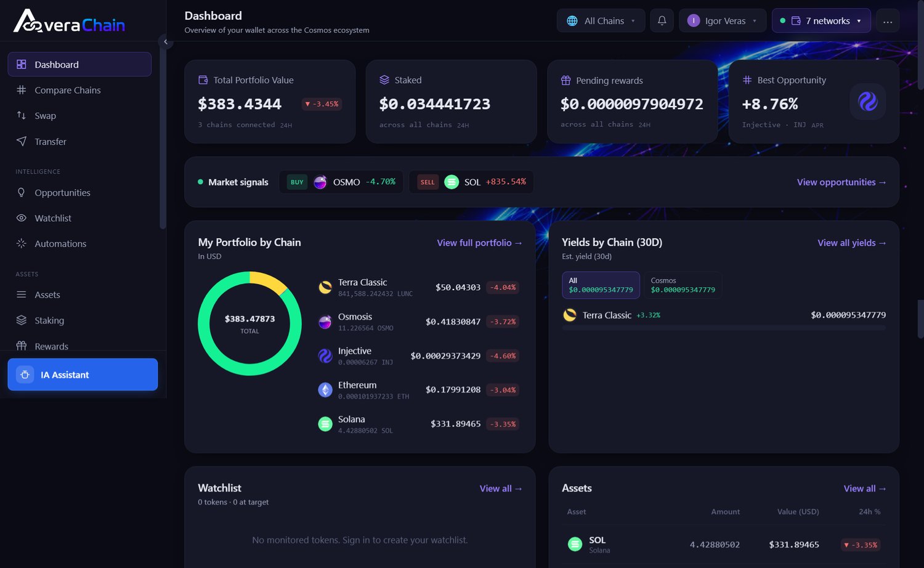
Task: Click the AveraChain logo
Action: [x=69, y=21]
